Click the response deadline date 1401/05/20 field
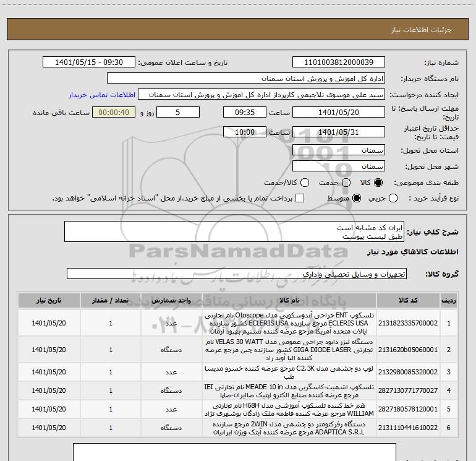This screenshot has height=461, width=476. point(339,112)
